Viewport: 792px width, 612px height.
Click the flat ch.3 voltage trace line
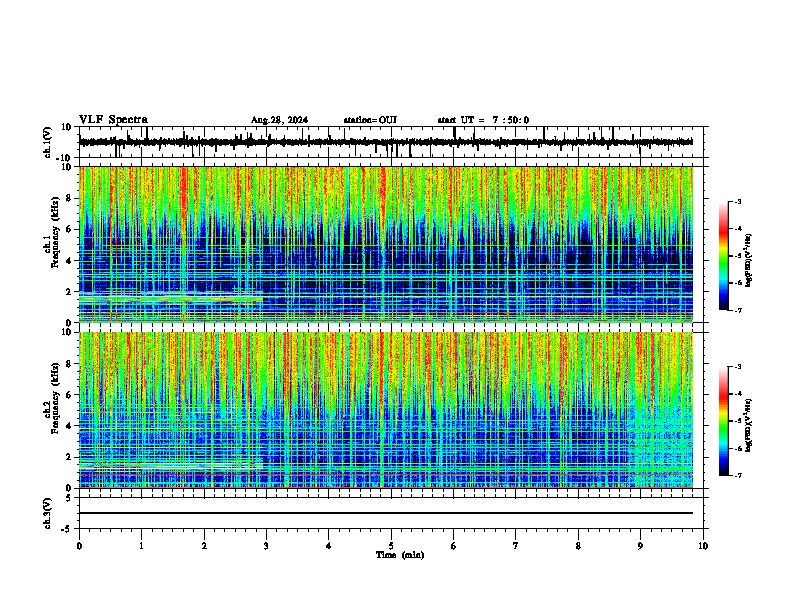(386, 513)
